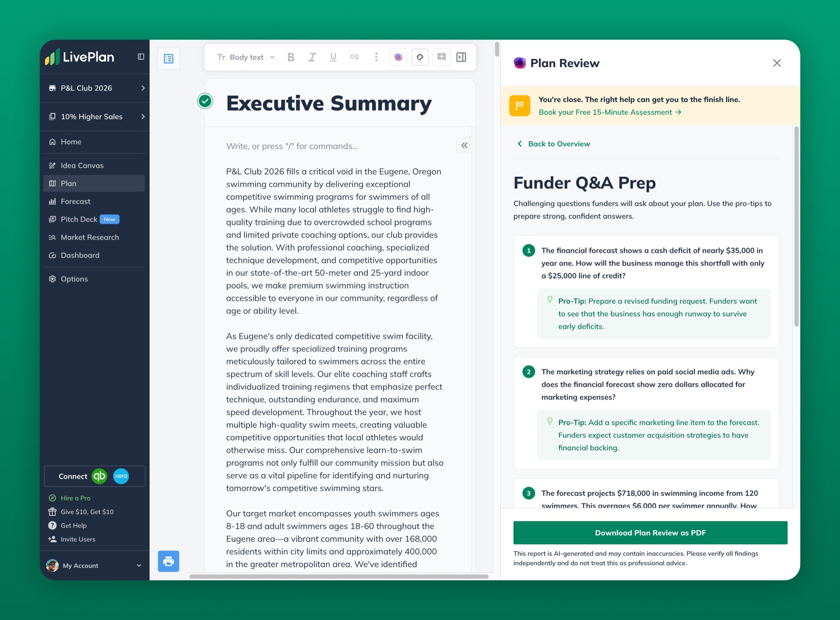Close the Plan Review panel

[x=777, y=63]
